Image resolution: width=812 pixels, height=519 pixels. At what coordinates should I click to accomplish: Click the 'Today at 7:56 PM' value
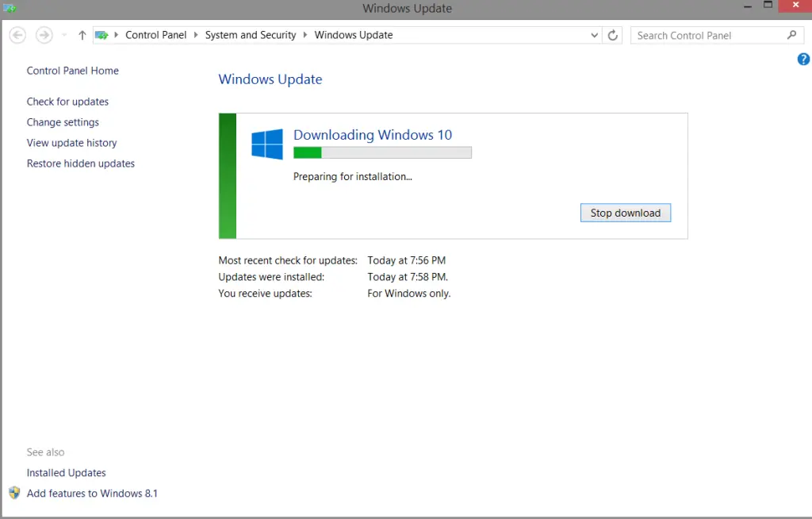click(407, 260)
